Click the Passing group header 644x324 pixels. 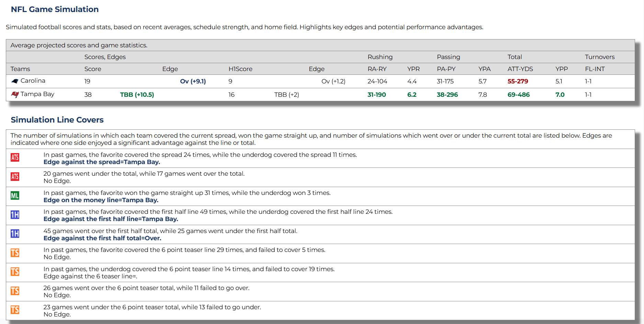coord(448,57)
